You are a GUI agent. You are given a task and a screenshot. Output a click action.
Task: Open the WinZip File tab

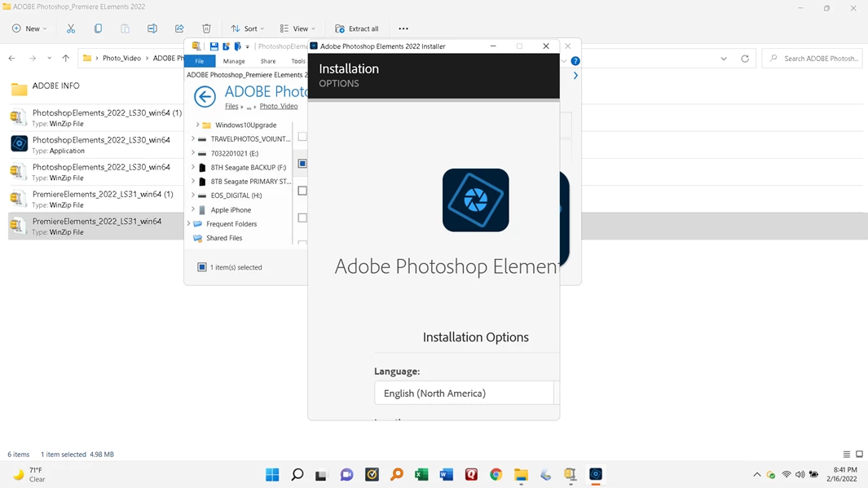200,61
